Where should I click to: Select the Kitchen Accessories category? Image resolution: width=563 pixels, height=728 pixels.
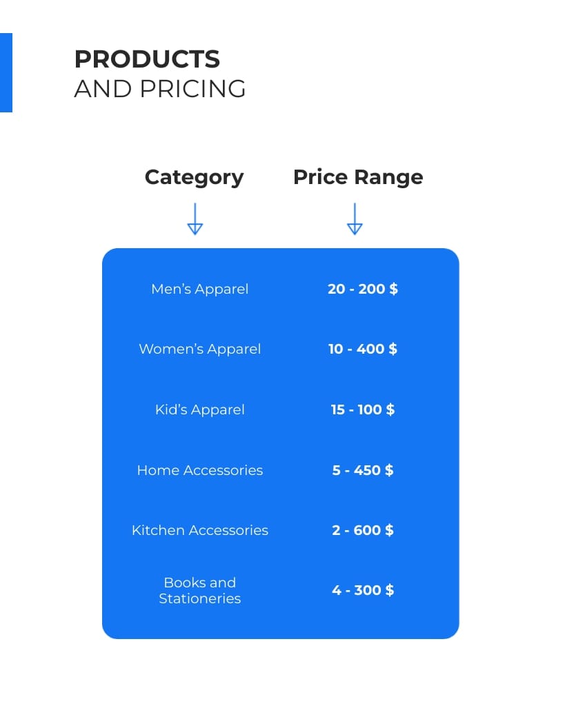tap(200, 530)
